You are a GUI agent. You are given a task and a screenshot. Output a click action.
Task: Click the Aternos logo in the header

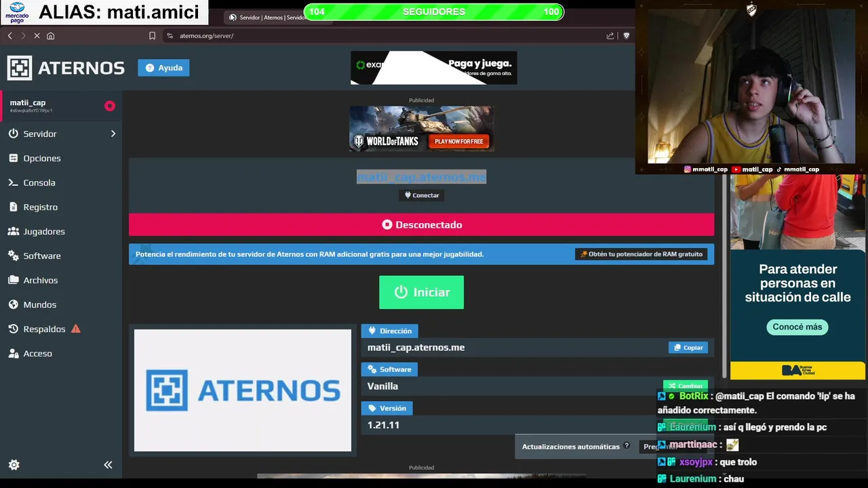(x=66, y=68)
